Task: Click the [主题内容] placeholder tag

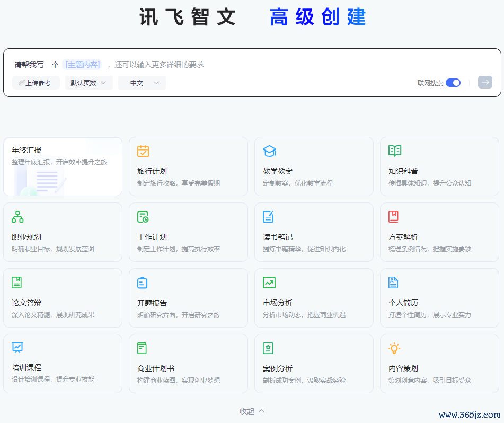Action: (x=82, y=65)
